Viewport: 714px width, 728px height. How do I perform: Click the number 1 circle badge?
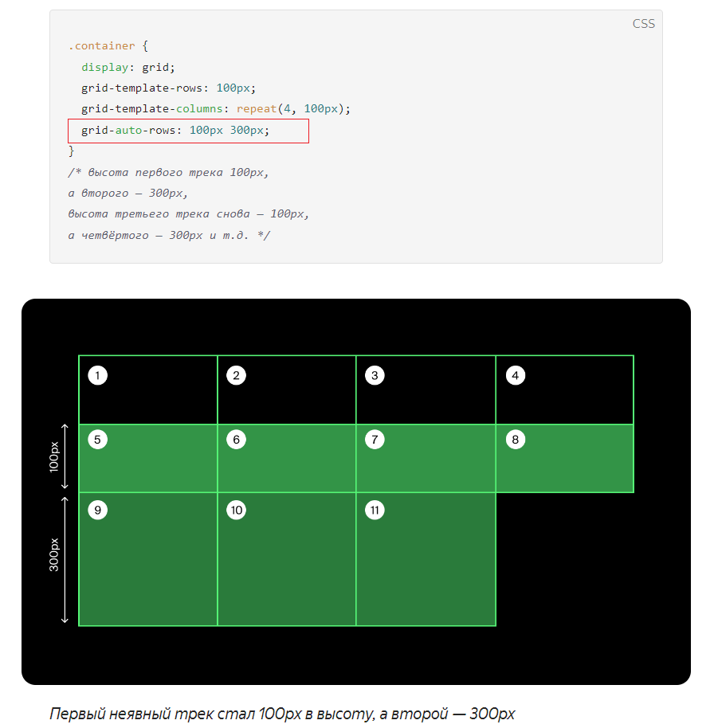point(97,376)
